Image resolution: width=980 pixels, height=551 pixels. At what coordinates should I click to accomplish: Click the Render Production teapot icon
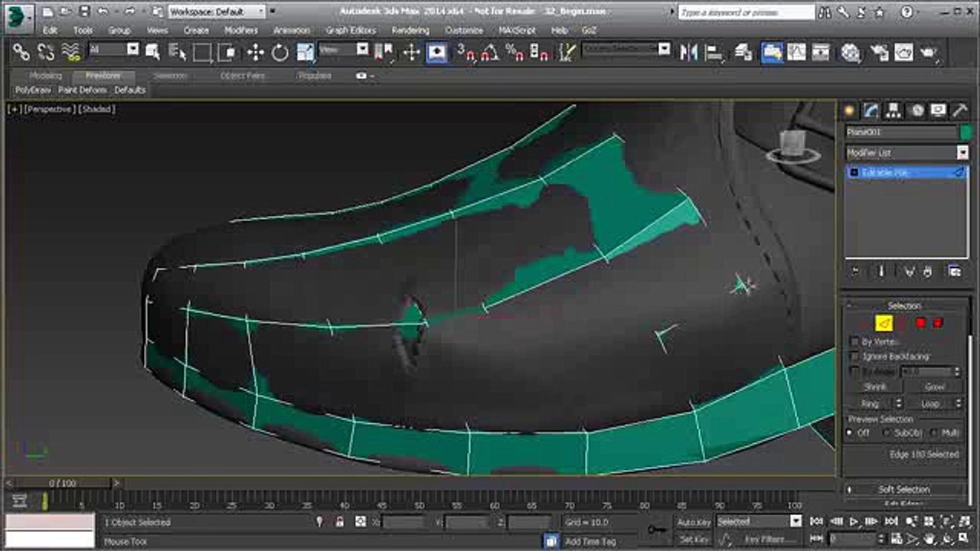coord(929,52)
